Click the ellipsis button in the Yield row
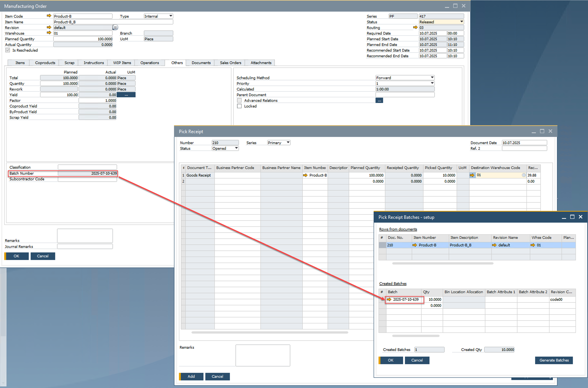This screenshot has height=388, width=588. click(x=126, y=95)
